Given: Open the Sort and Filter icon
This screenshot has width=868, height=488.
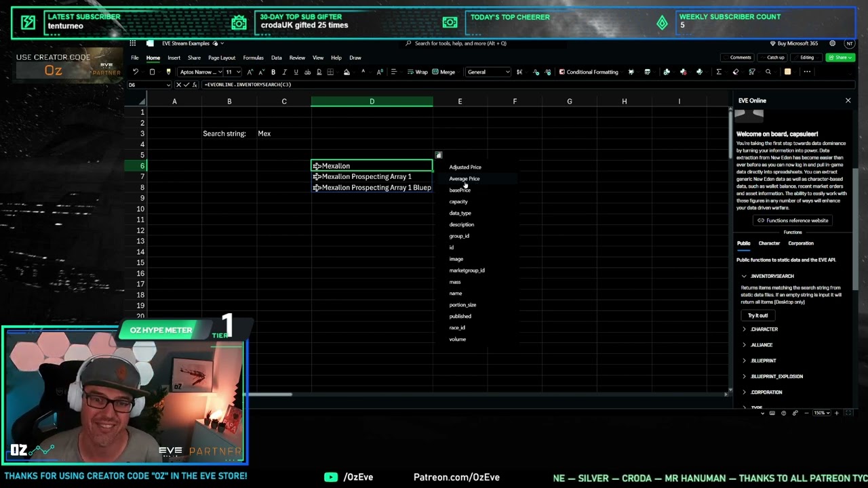Looking at the screenshot, I should [752, 72].
